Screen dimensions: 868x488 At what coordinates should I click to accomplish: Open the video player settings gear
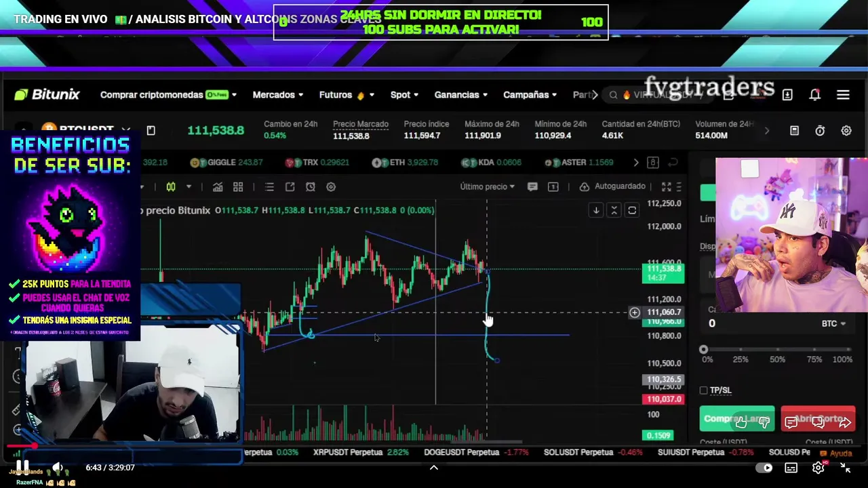point(818,468)
